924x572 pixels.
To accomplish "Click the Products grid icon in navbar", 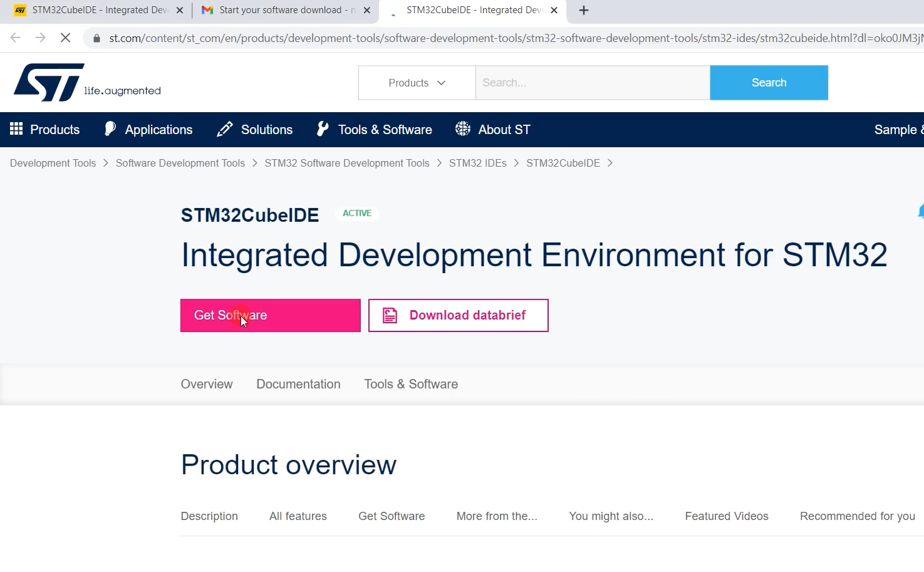I will [x=16, y=129].
